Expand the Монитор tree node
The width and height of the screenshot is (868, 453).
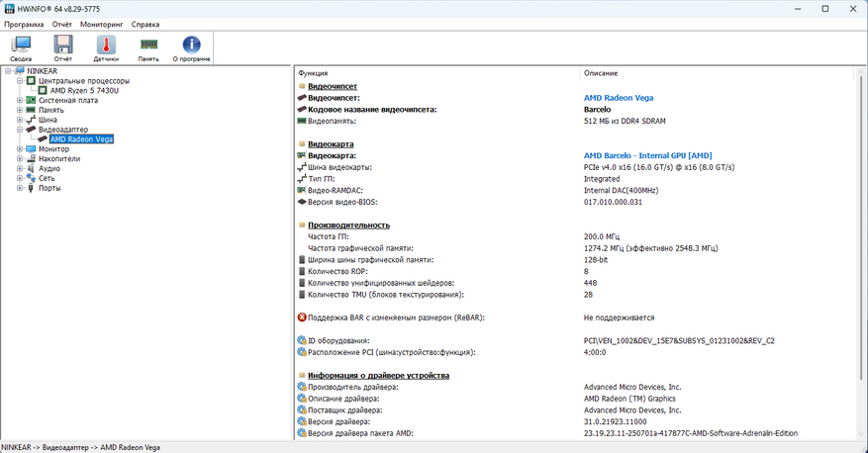20,148
